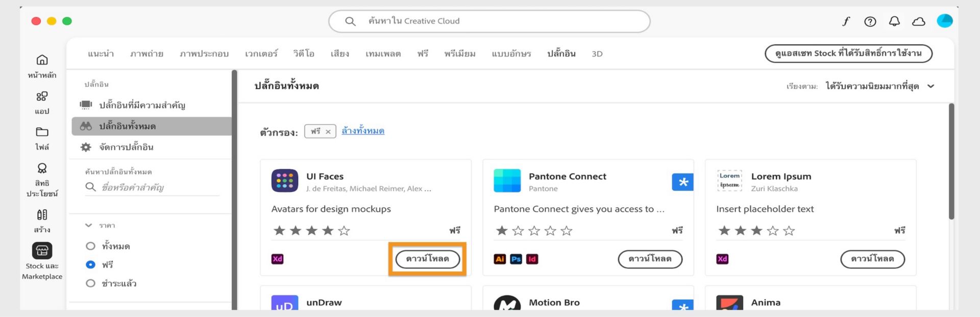Image resolution: width=980 pixels, height=317 pixels.
Task: Open the Pantone Connect plugin title
Action: point(568,176)
